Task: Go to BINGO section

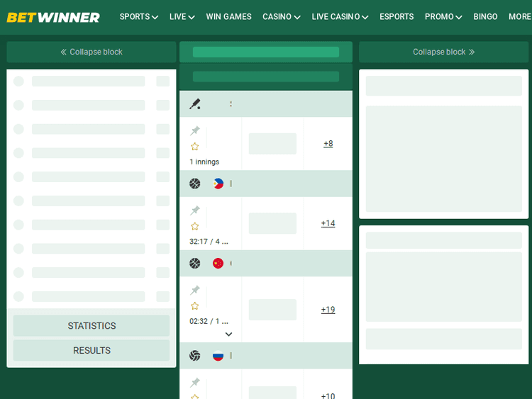Action: [x=485, y=17]
